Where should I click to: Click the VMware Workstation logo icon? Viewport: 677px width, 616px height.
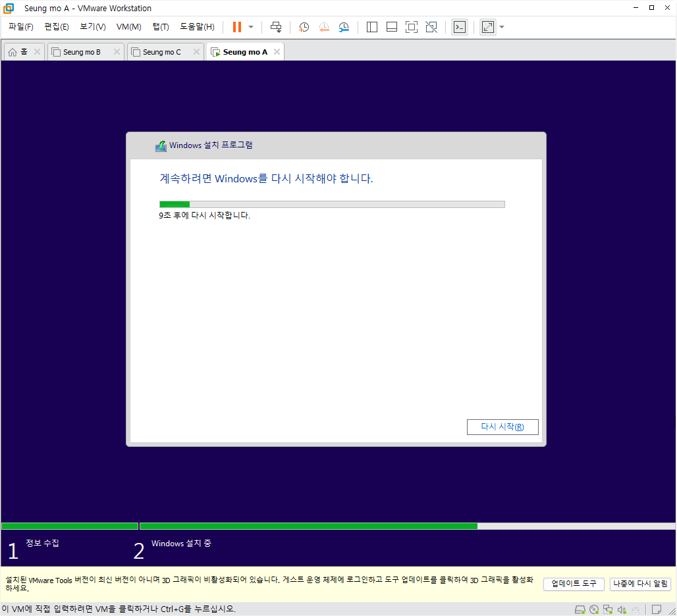tap(9, 8)
